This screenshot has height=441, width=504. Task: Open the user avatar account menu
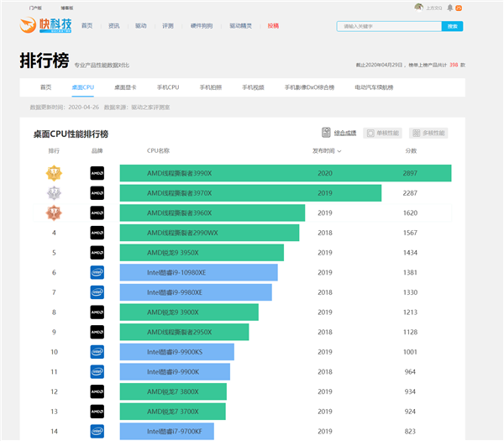419,8
